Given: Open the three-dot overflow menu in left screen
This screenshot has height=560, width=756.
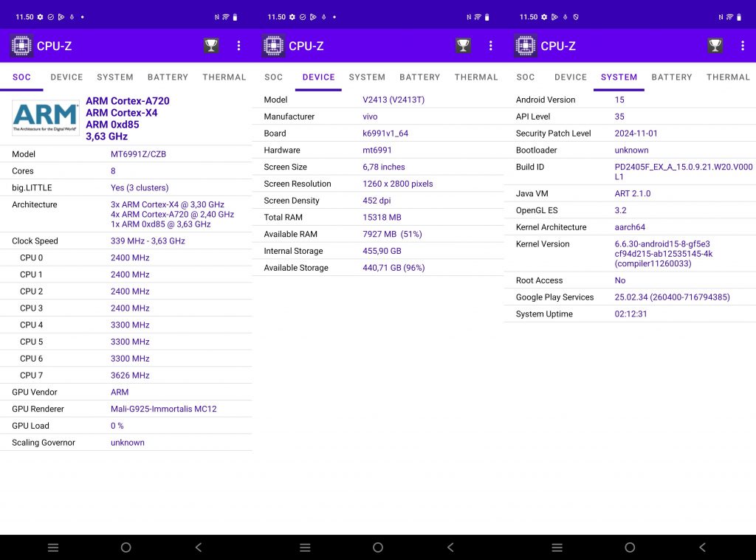Looking at the screenshot, I should (238, 46).
